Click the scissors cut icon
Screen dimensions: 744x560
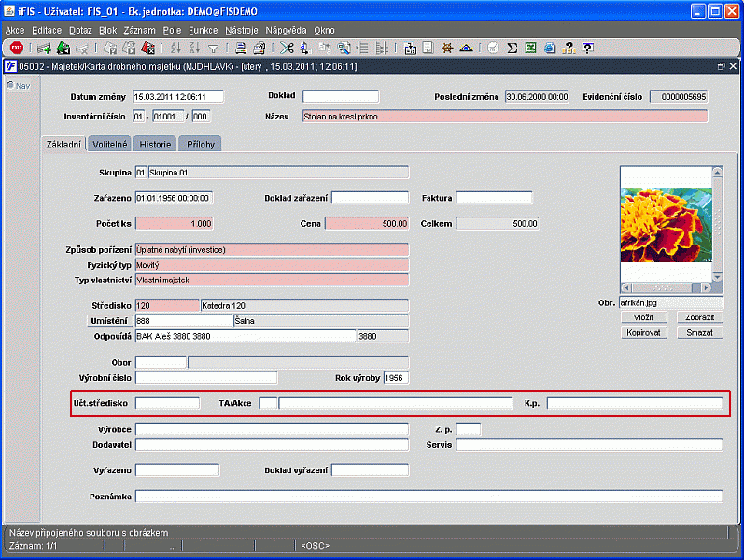click(x=285, y=48)
